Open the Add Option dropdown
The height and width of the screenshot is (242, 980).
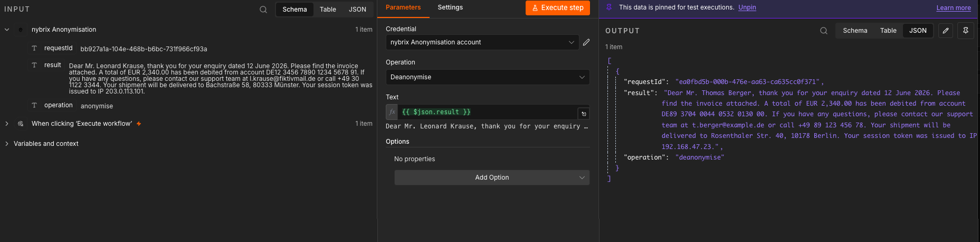(492, 178)
